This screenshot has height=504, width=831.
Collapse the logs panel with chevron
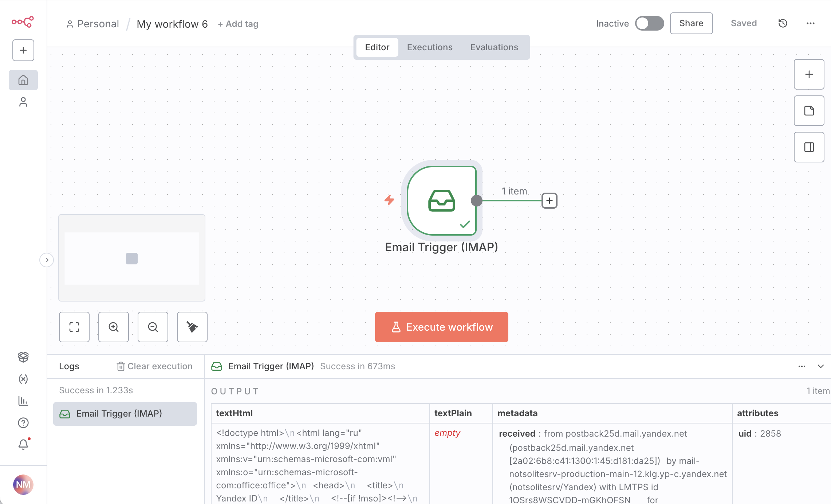coord(820,366)
